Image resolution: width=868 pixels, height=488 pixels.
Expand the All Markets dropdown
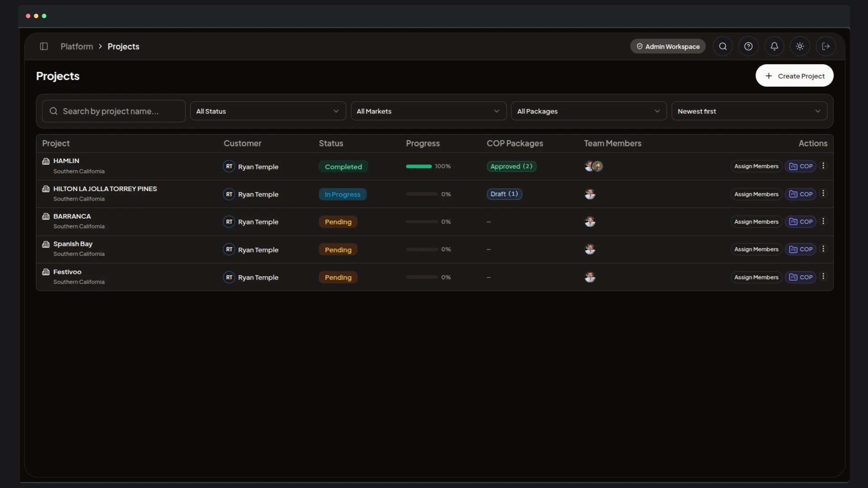tap(429, 111)
